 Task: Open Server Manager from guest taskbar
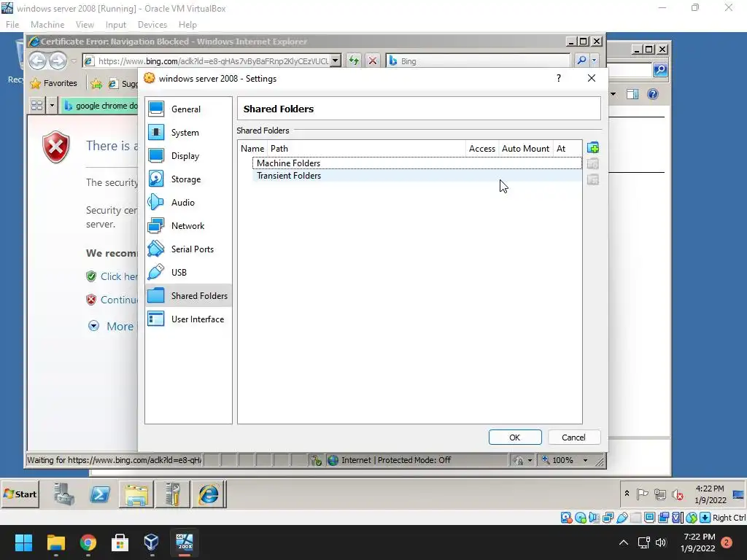tap(64, 494)
